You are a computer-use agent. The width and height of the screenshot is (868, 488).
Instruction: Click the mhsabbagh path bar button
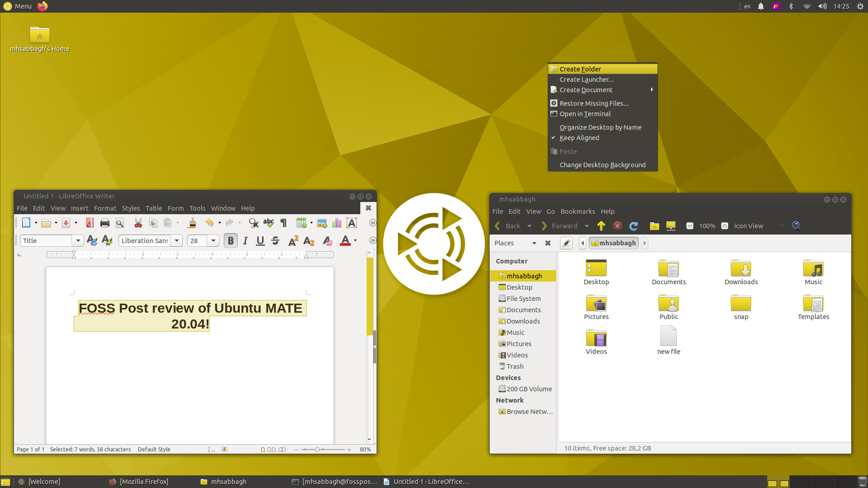[x=613, y=243]
